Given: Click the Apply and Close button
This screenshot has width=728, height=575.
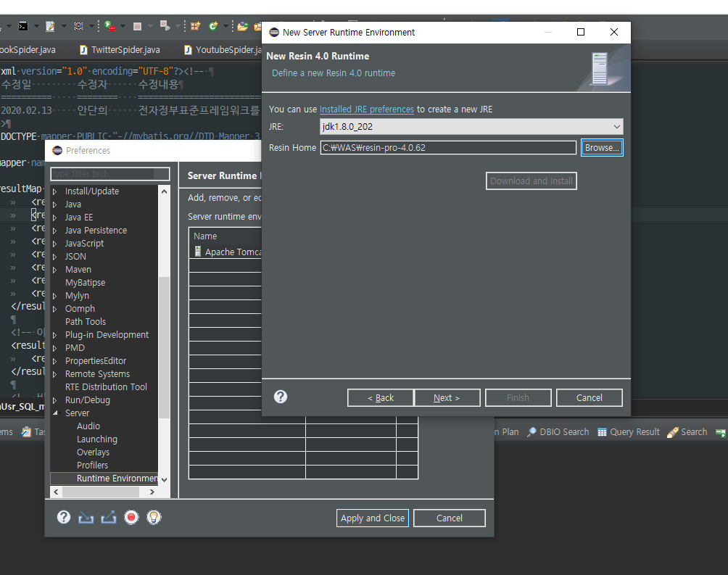Looking at the screenshot, I should [x=373, y=518].
